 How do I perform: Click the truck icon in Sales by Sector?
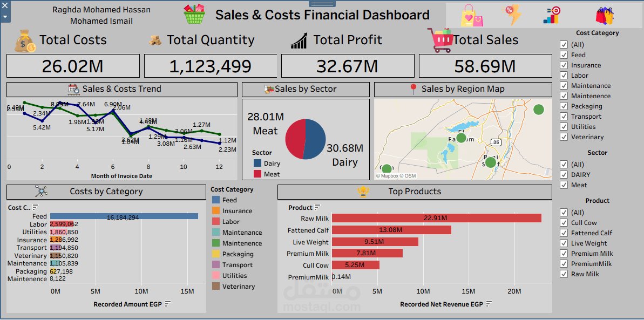click(x=269, y=89)
